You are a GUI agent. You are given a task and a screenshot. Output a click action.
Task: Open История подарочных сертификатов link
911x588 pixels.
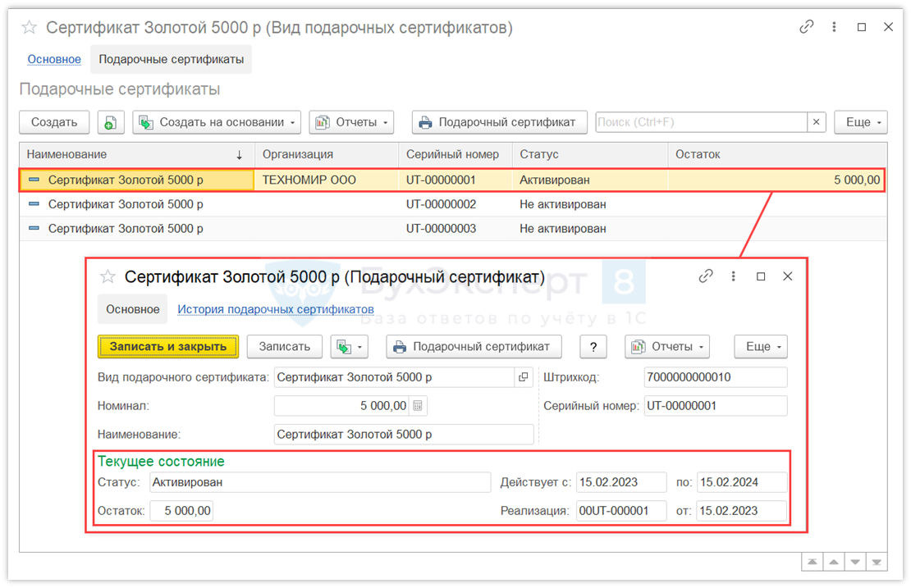[x=276, y=309]
